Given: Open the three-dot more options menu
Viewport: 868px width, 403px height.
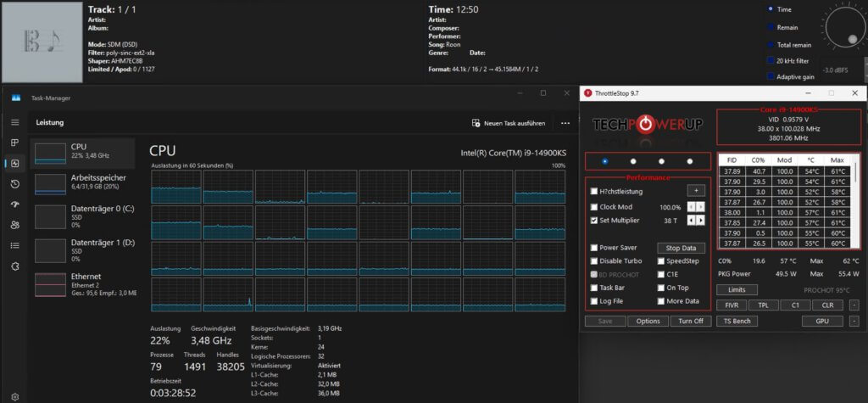Looking at the screenshot, I should [x=565, y=123].
